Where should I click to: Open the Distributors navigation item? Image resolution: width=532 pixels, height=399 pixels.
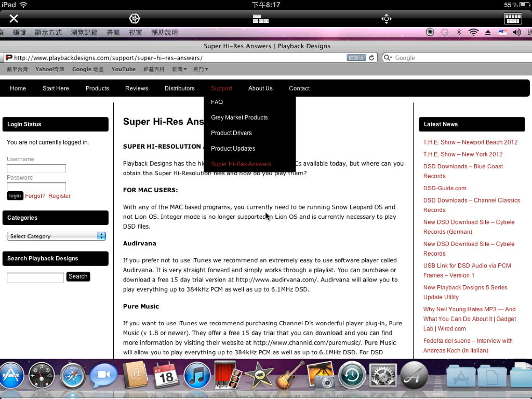(x=179, y=88)
